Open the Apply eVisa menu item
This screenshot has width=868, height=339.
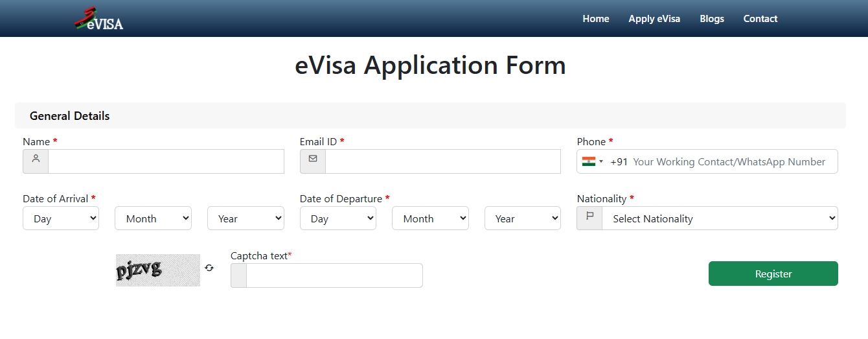(654, 19)
